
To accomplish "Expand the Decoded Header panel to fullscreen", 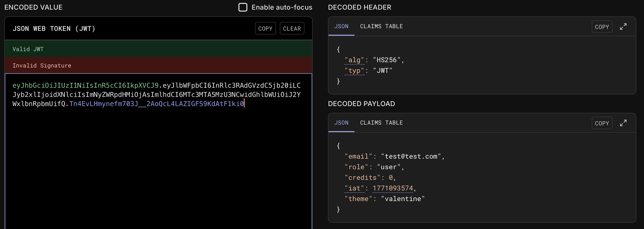I will pyautogui.click(x=623, y=27).
